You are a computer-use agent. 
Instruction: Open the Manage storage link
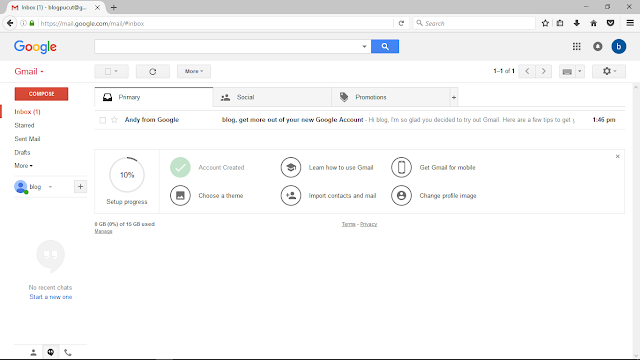tap(103, 231)
